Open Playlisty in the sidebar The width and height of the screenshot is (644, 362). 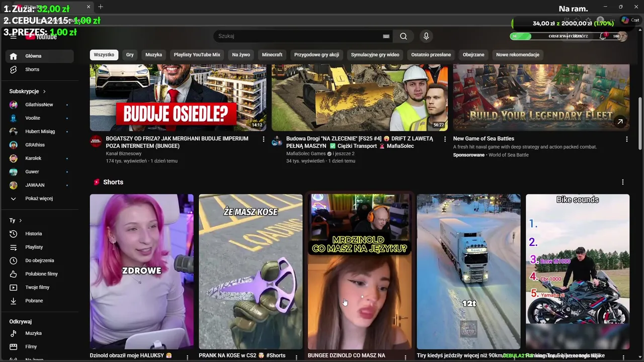pos(39,247)
